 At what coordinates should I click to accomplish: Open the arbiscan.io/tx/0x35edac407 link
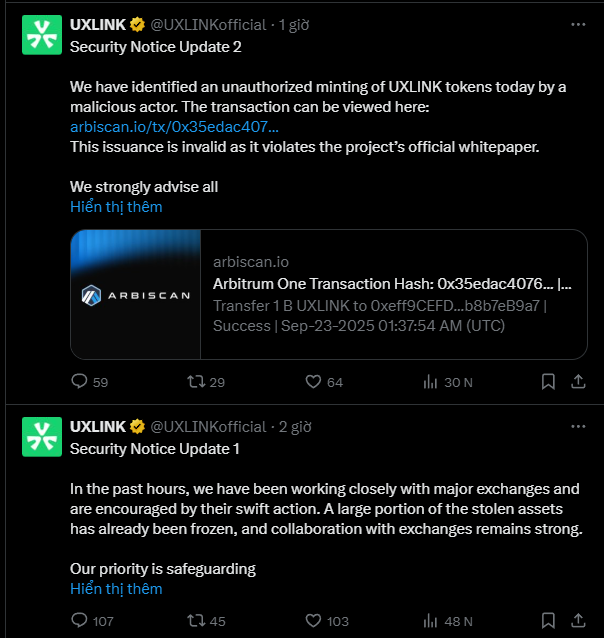174,127
